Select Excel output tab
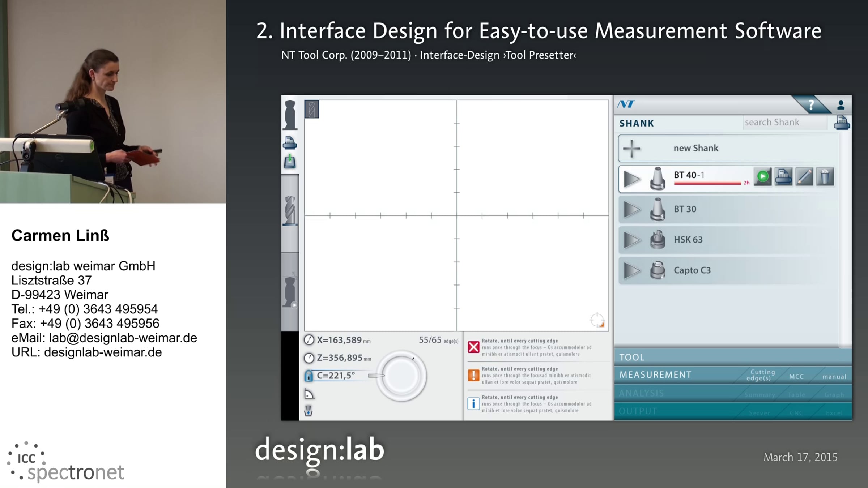The height and width of the screenshot is (488, 868). tap(834, 413)
